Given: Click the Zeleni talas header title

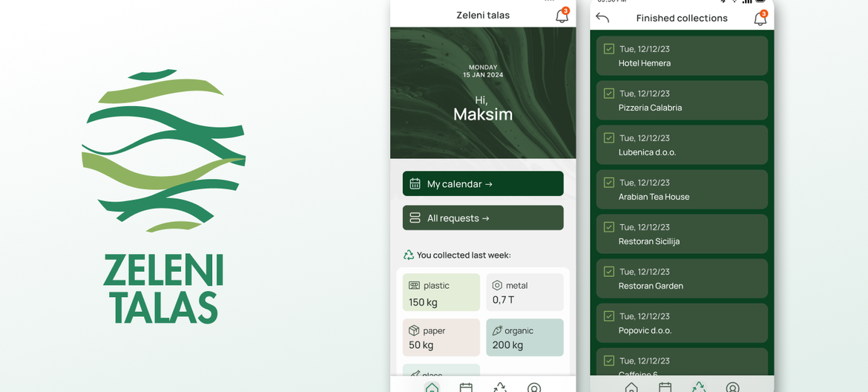Looking at the screenshot, I should [x=483, y=16].
